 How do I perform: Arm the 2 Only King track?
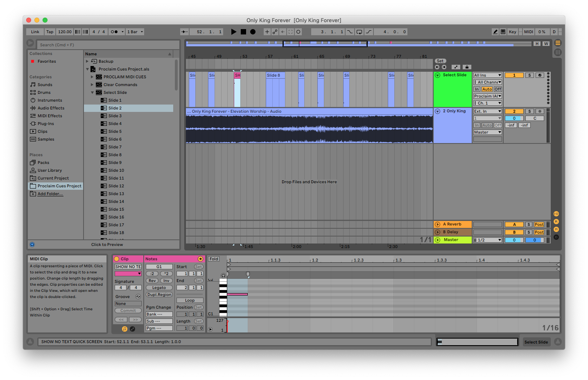540,111
